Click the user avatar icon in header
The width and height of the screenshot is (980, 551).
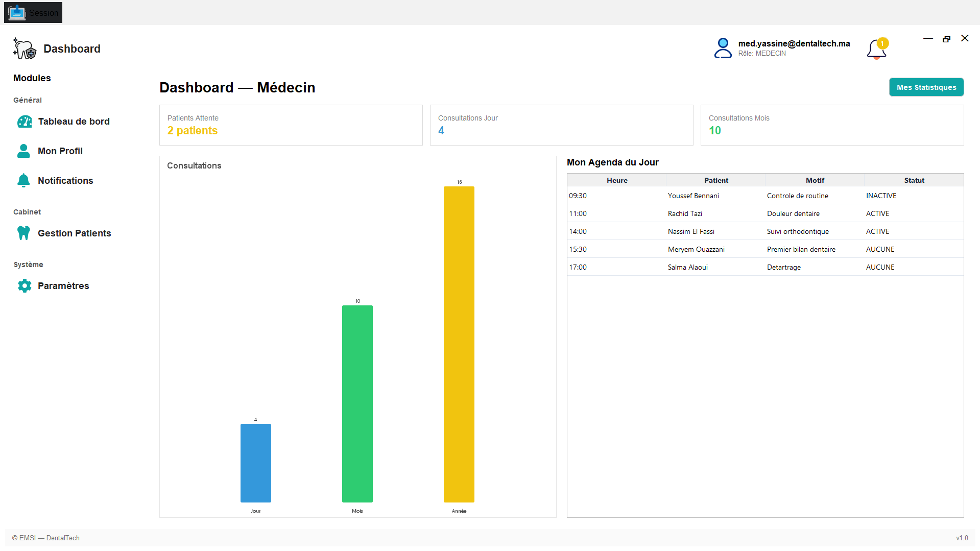pos(723,49)
